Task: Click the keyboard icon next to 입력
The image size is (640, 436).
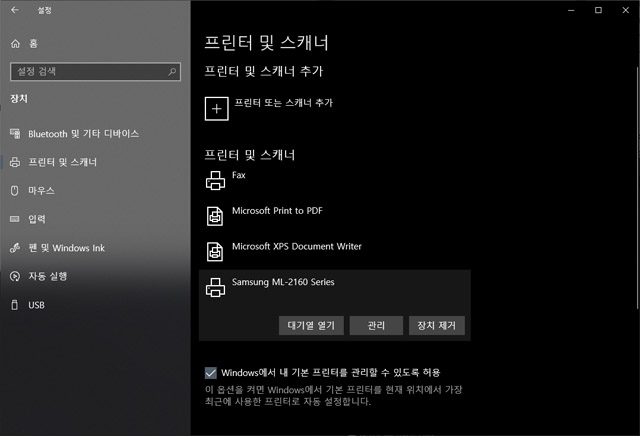Action: 15,219
